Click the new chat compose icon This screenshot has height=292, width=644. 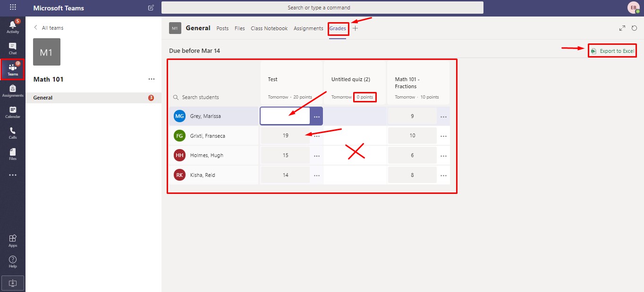coord(151,8)
